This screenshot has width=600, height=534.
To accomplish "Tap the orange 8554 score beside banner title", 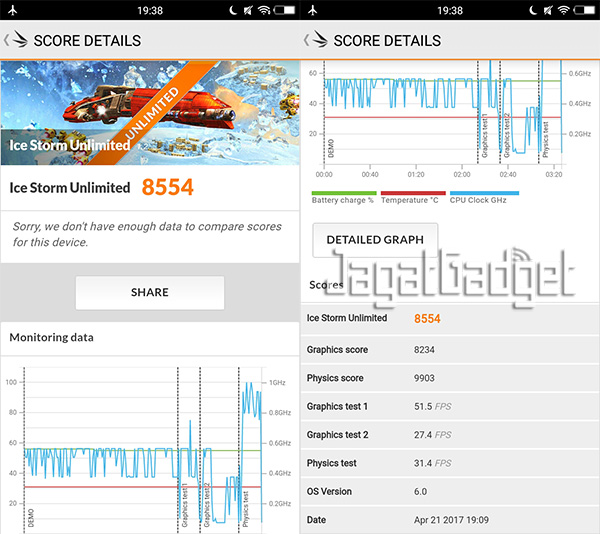I will click(x=167, y=187).
